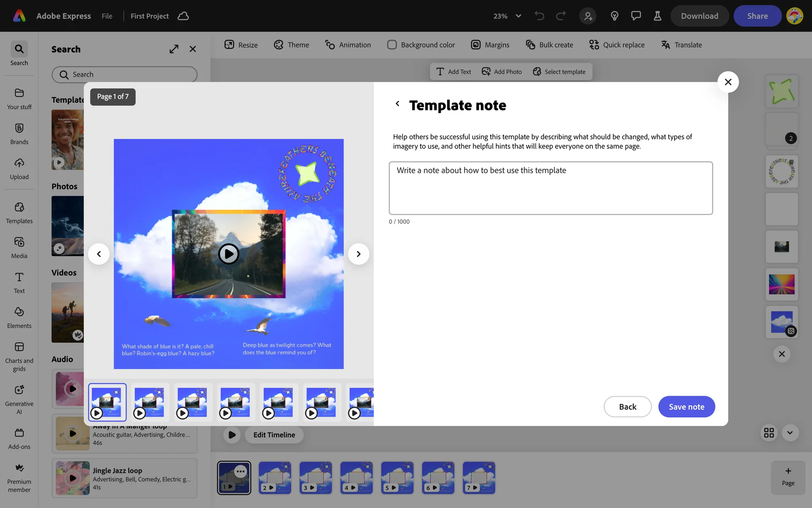Open the File menu
Viewport: 812px width, 508px height.
[107, 16]
